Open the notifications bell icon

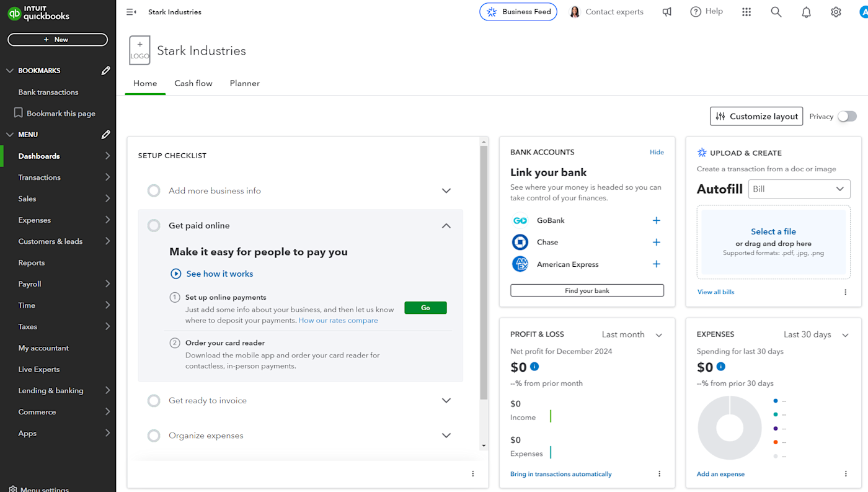(806, 12)
